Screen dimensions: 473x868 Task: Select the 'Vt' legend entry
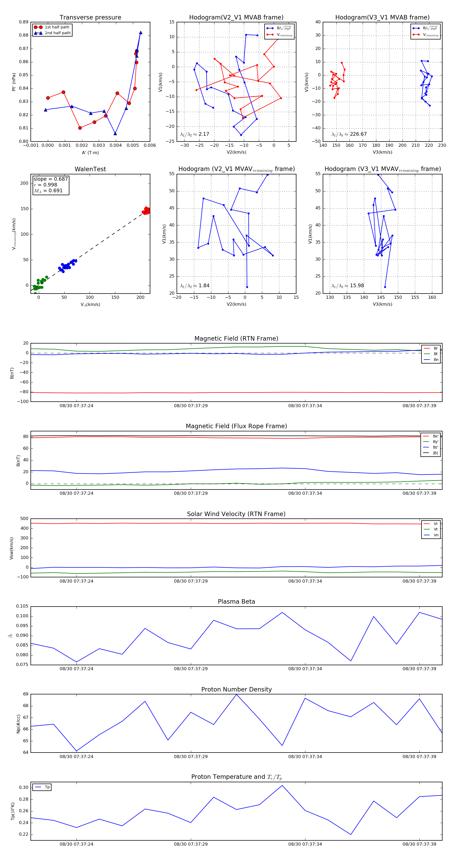(x=431, y=529)
